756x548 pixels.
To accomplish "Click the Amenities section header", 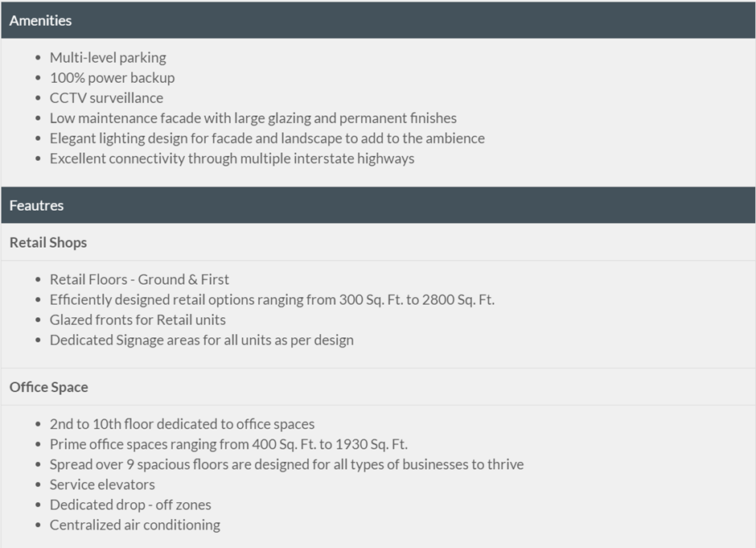I will pos(378,20).
